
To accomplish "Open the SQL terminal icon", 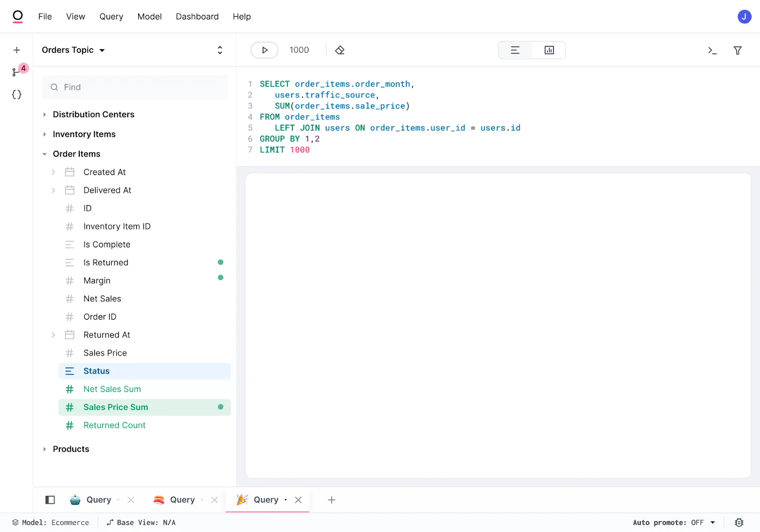I will tap(712, 50).
